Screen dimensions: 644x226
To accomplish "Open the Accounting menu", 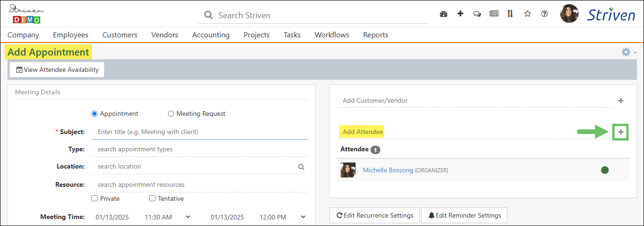I will click(x=211, y=35).
